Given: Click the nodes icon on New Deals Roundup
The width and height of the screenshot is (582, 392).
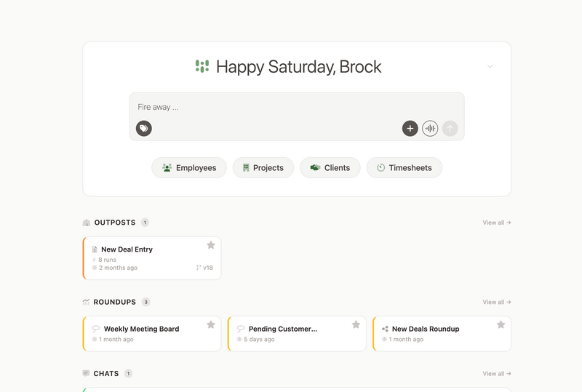Looking at the screenshot, I should (385, 329).
